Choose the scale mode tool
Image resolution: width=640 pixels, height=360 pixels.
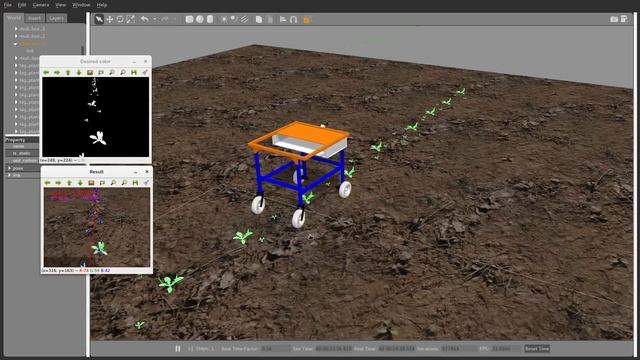[130, 19]
